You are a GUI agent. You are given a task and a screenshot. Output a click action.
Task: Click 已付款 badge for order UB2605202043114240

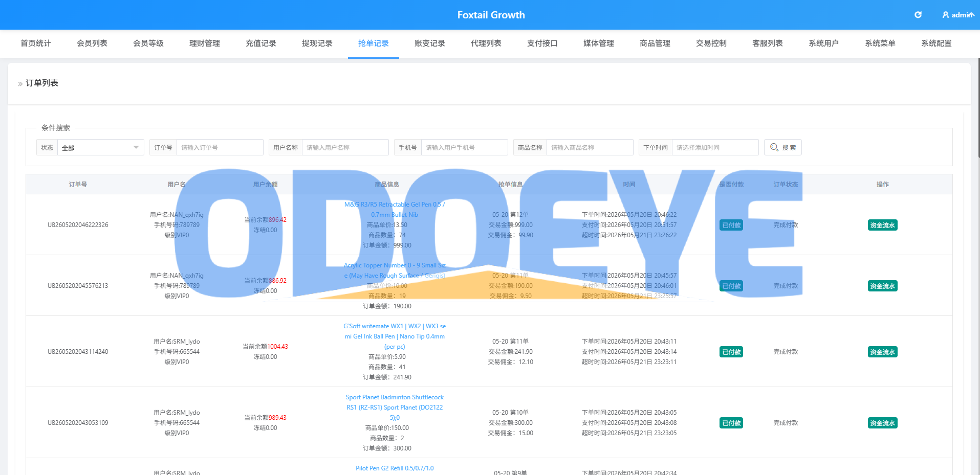click(731, 352)
